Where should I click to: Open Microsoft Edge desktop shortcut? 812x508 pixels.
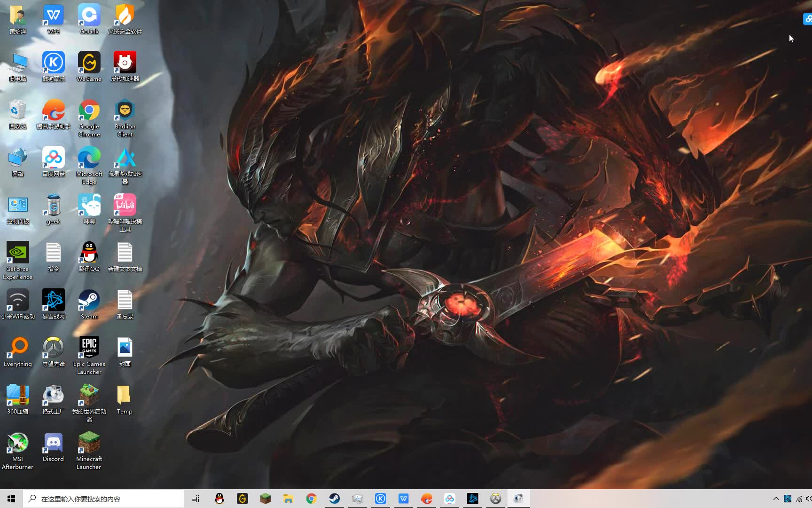tap(89, 166)
